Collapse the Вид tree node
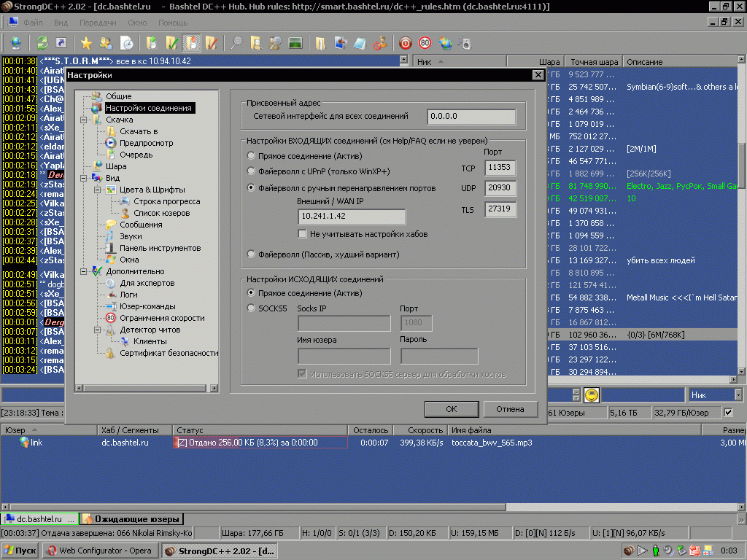 [x=84, y=178]
